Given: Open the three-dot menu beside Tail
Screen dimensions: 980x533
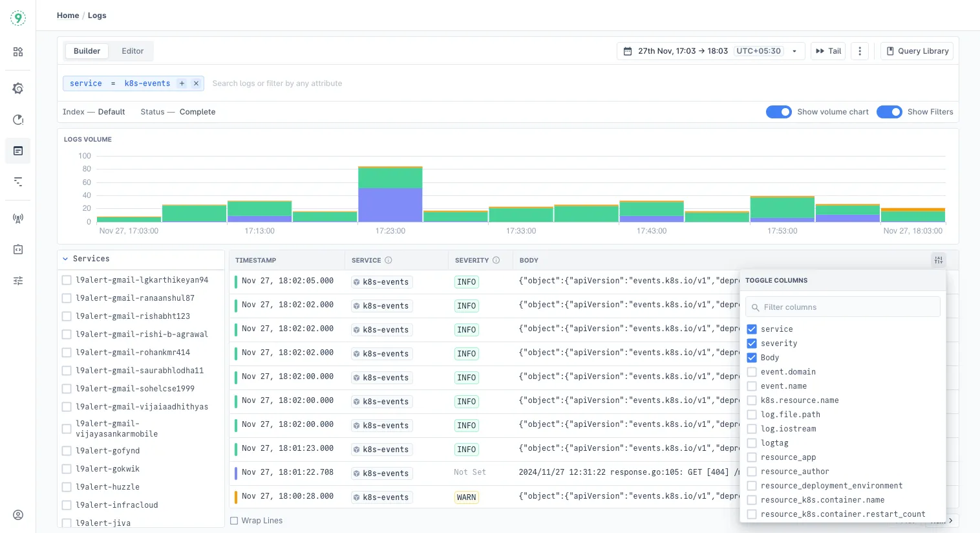Looking at the screenshot, I should pos(859,50).
